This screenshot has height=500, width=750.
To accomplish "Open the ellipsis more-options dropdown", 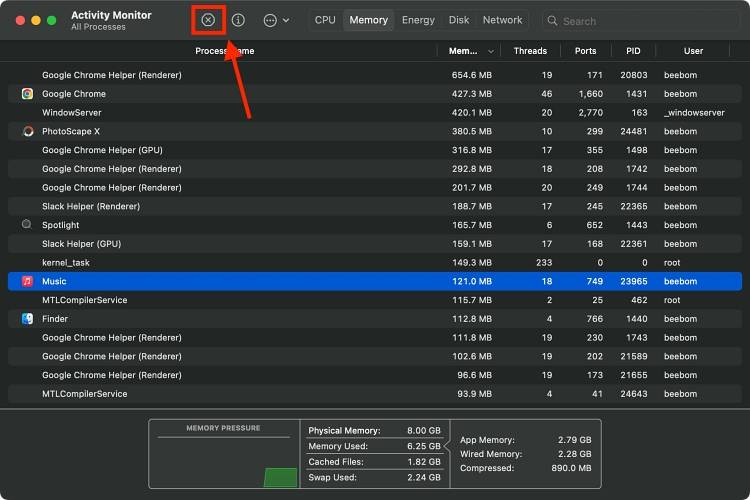I will tap(275, 20).
